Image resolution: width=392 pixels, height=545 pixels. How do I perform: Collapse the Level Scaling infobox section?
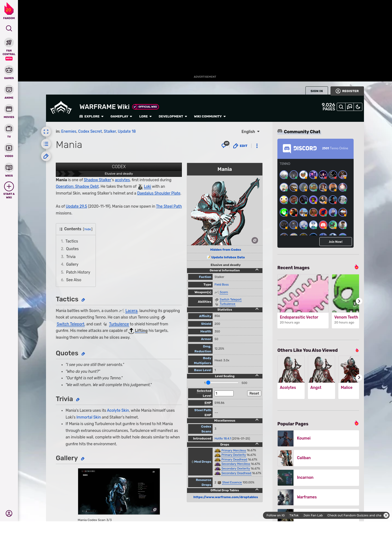click(257, 376)
